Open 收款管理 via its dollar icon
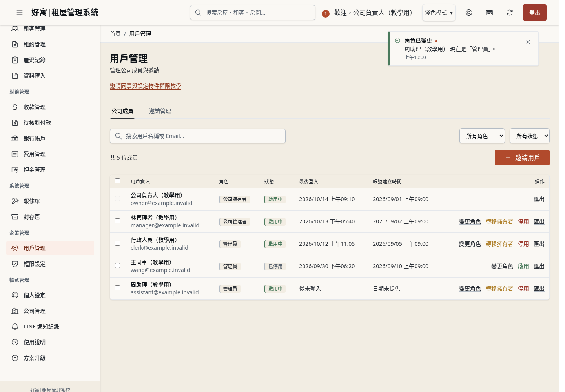Screen dimensions: 565x392 click(x=15, y=107)
